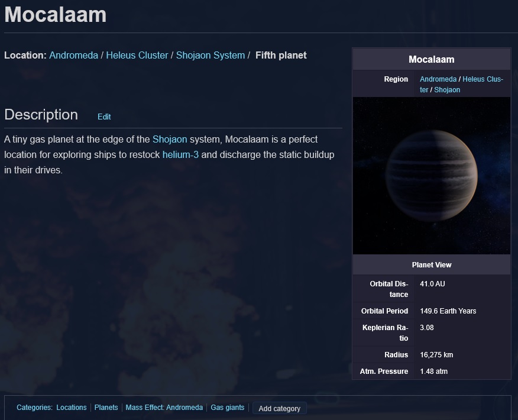Open the Andromeda link in the Location line
The height and width of the screenshot is (420, 518).
[x=74, y=55]
